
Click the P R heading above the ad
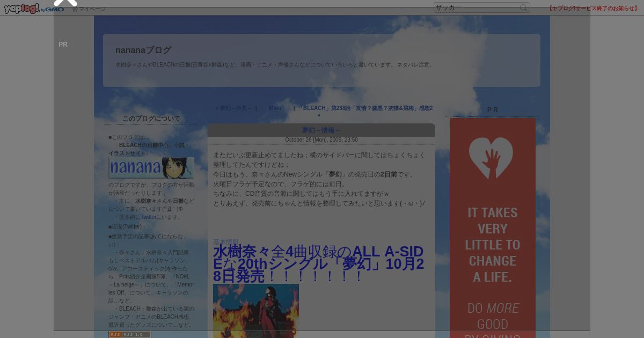coord(493,110)
